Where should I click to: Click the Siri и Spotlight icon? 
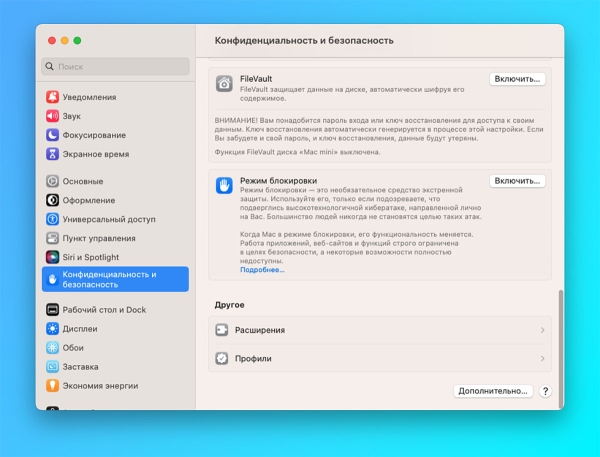pyautogui.click(x=52, y=257)
